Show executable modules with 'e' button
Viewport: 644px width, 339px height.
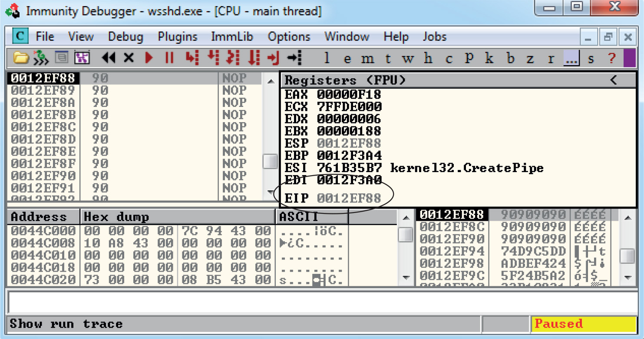(347, 58)
